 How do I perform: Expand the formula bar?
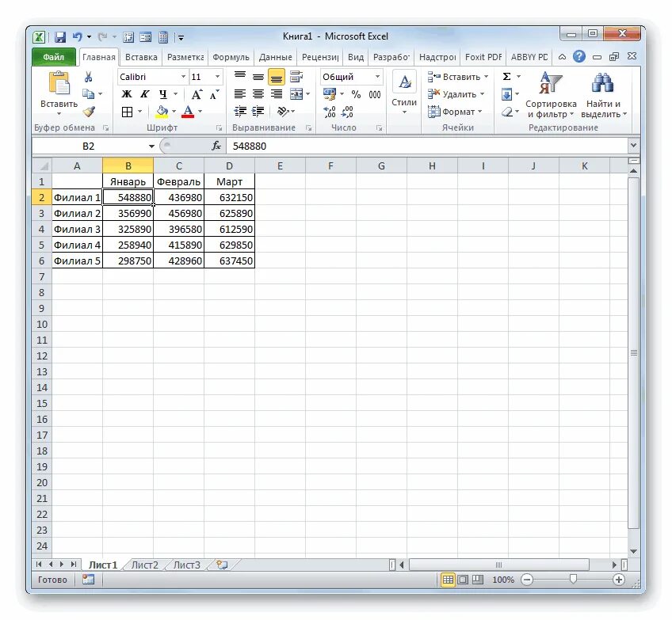pos(633,146)
